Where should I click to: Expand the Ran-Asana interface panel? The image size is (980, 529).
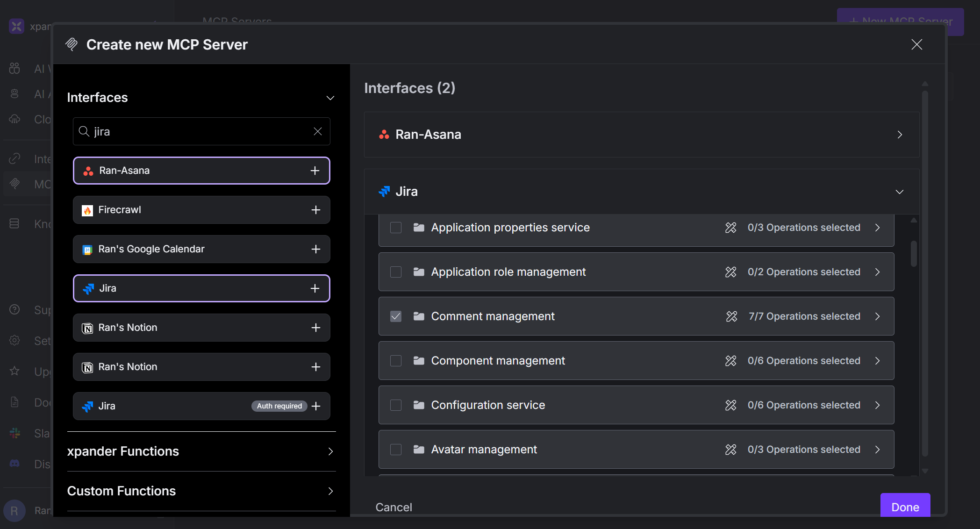(899, 135)
